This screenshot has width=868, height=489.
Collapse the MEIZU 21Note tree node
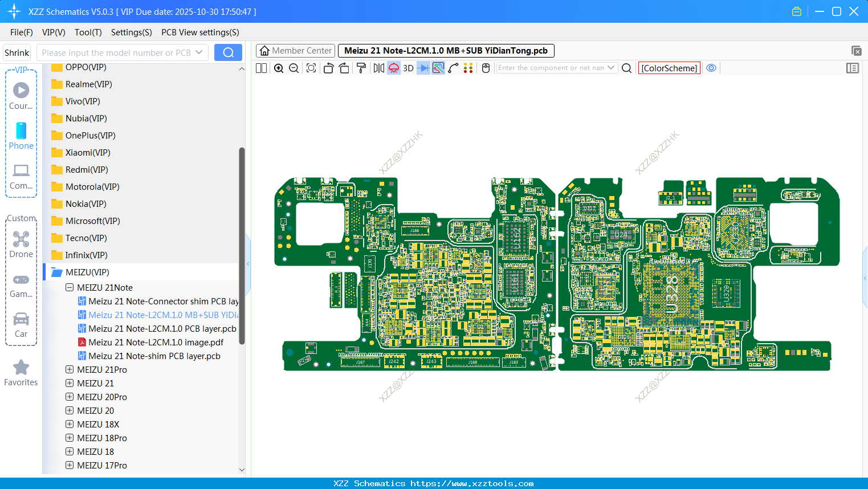70,288
